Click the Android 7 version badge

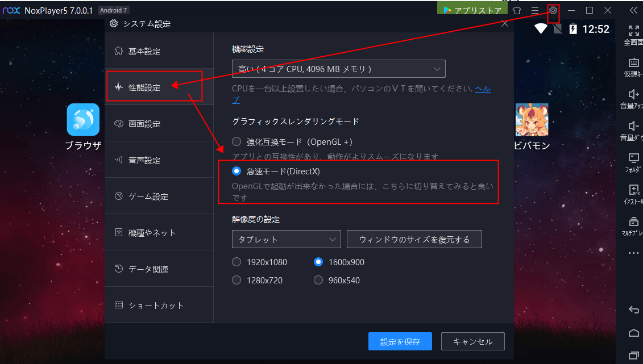click(x=114, y=10)
